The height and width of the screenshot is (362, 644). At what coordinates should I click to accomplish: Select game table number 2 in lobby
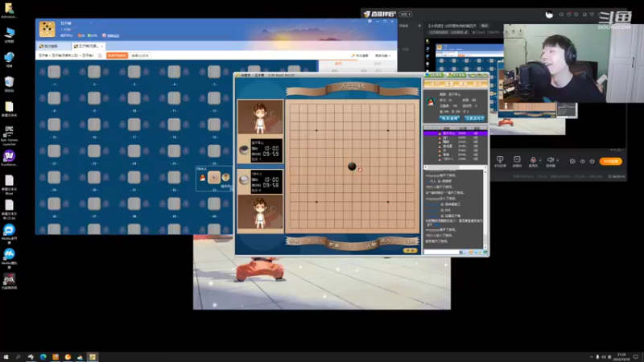94,72
